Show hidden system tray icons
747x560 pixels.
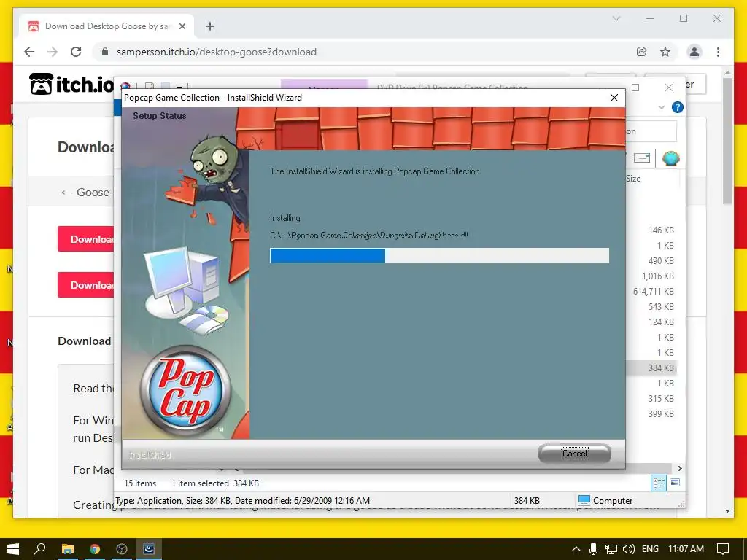click(576, 549)
